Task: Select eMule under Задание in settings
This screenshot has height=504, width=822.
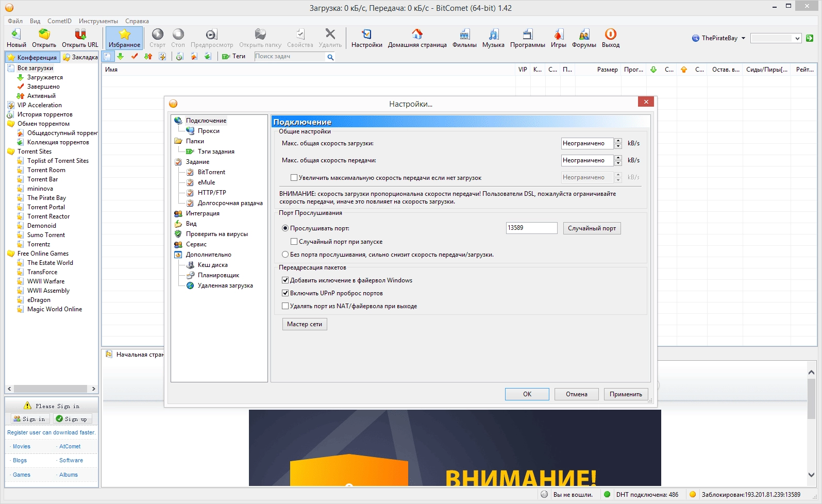Action: click(x=206, y=182)
